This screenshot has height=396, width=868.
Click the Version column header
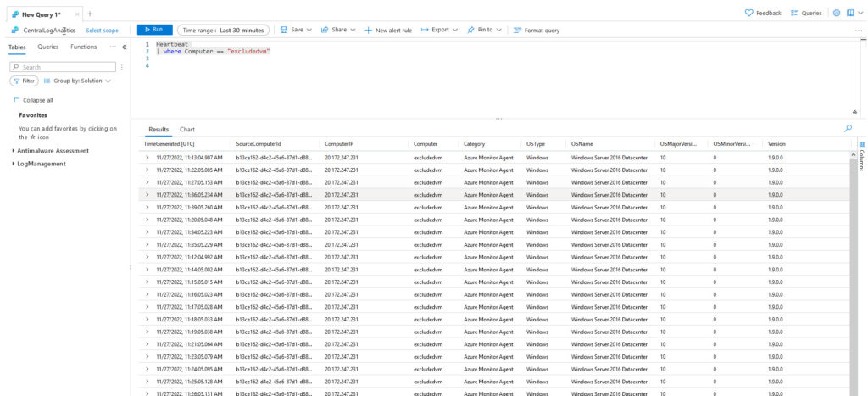click(x=776, y=144)
